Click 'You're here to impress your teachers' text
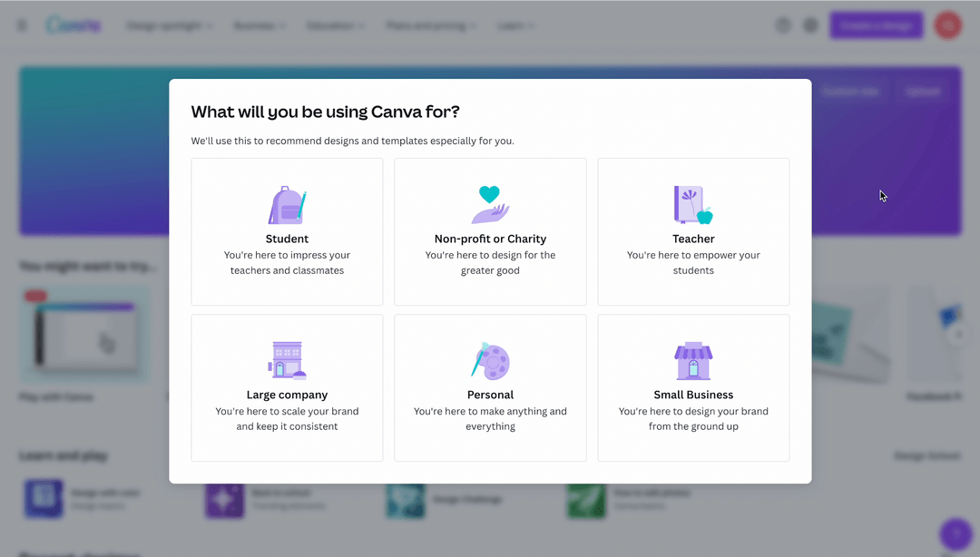 (x=287, y=262)
